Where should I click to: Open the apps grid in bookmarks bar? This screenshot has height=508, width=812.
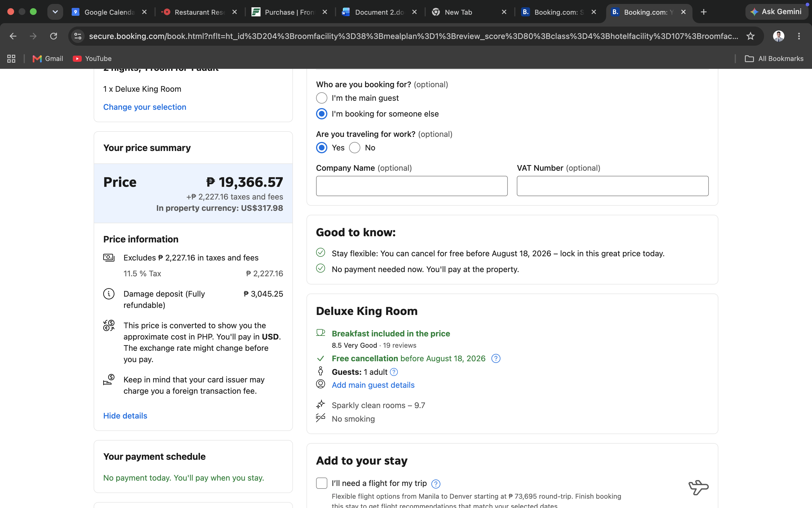coord(11,59)
